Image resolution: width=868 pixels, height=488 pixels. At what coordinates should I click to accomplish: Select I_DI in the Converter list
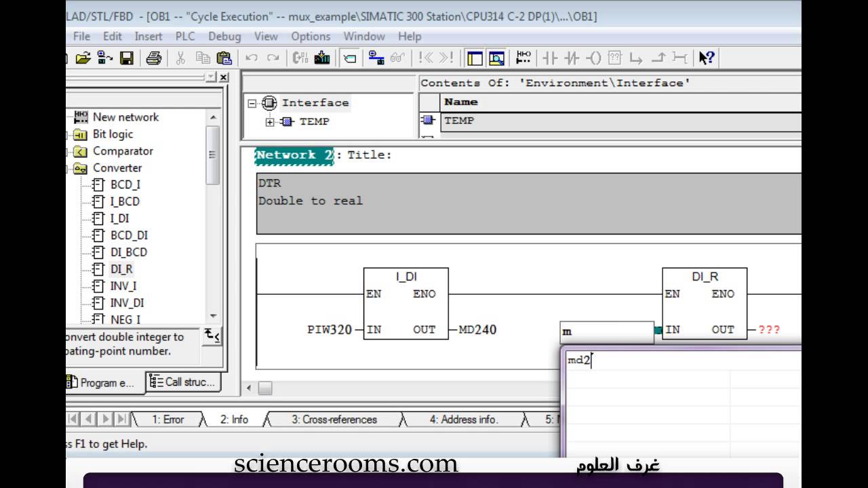pyautogui.click(x=119, y=218)
